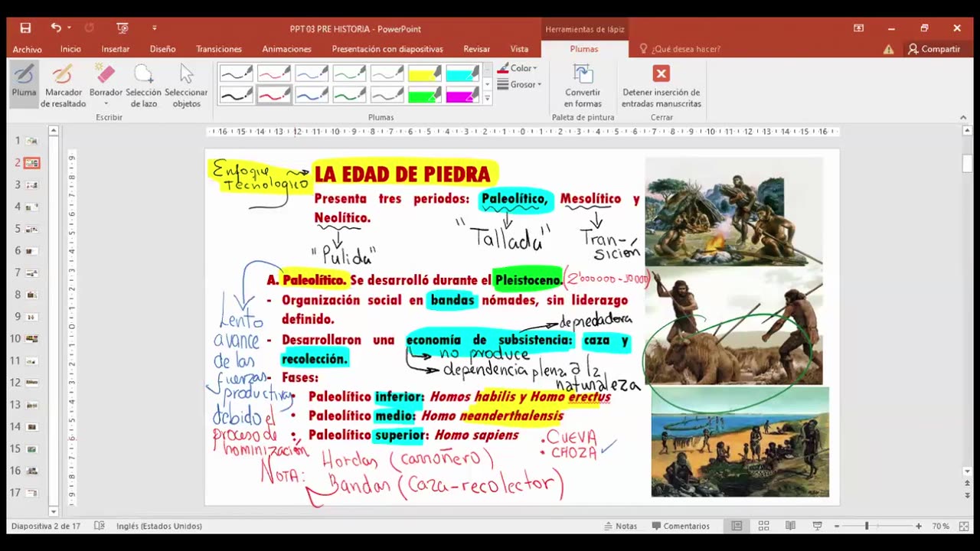This screenshot has width=980, height=551.
Task: Select the yellow highlighter preset
Action: [x=425, y=73]
